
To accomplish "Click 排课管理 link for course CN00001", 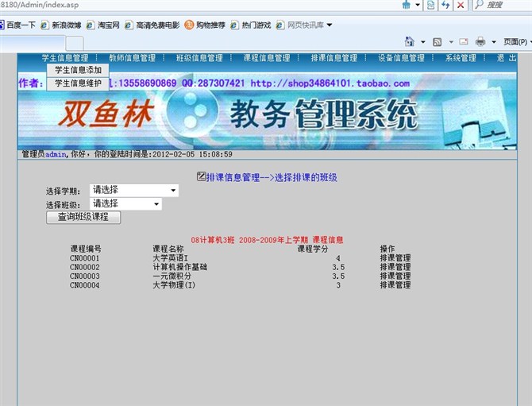I will coord(395,258).
